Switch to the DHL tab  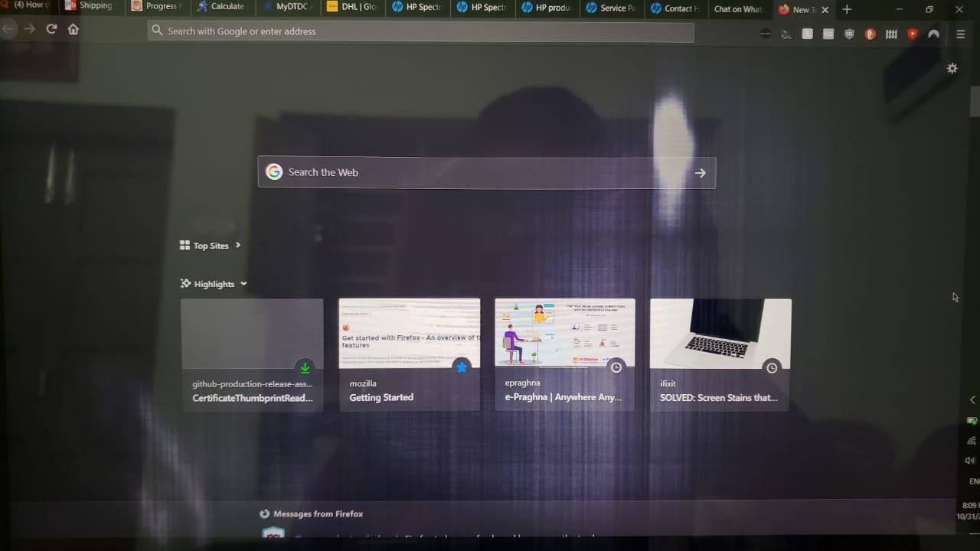[x=352, y=8]
